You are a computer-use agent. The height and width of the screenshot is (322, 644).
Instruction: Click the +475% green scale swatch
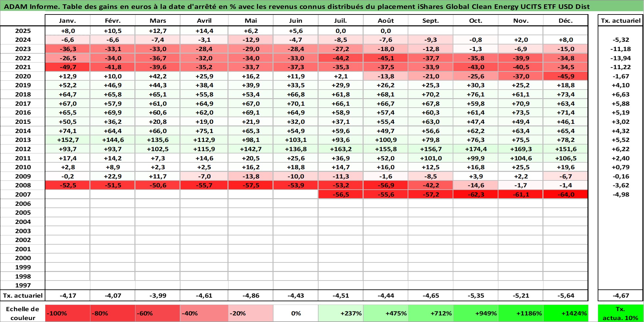(x=386, y=313)
